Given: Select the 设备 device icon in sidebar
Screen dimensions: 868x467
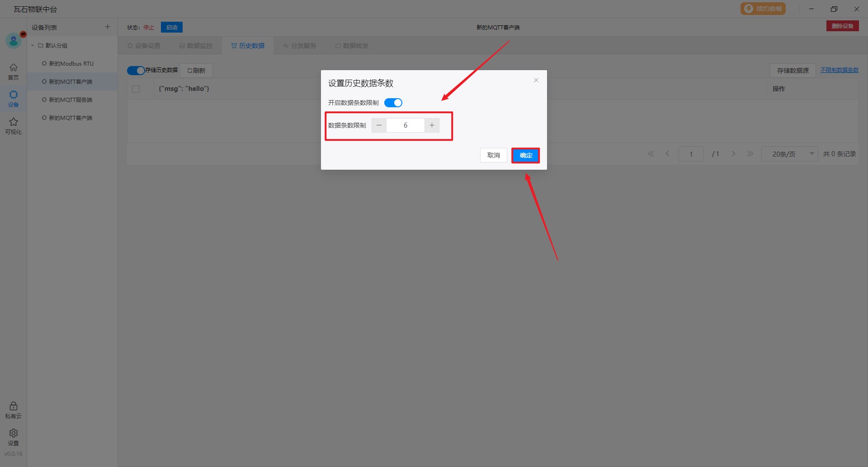Looking at the screenshot, I should point(14,98).
